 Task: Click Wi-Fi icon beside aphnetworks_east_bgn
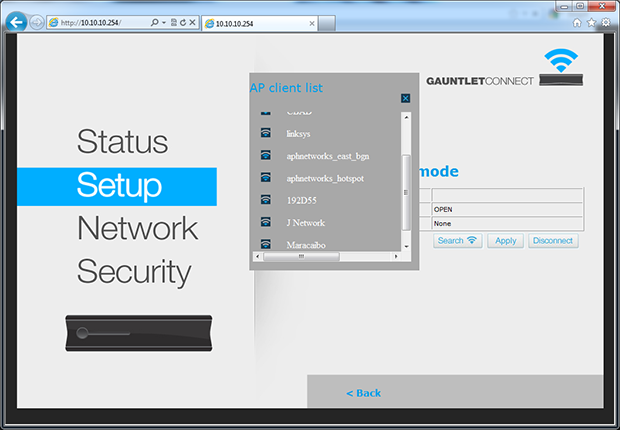pyautogui.click(x=266, y=155)
